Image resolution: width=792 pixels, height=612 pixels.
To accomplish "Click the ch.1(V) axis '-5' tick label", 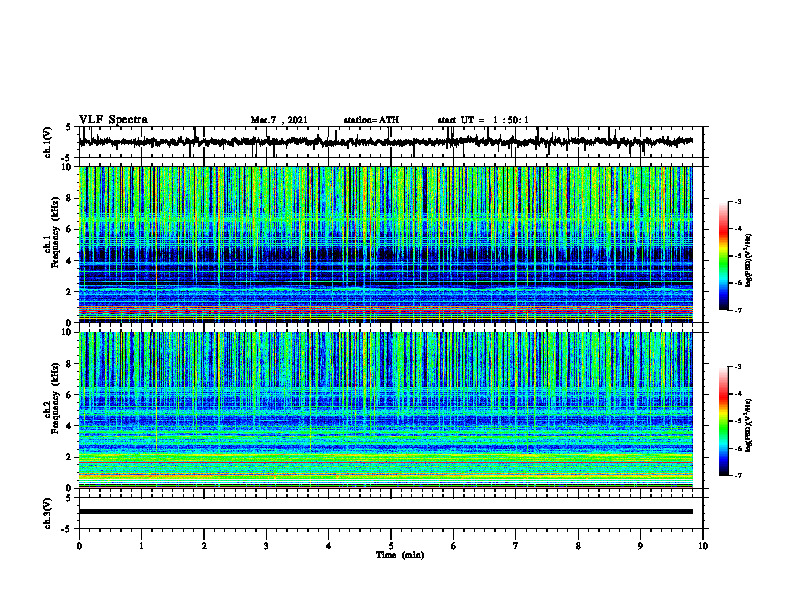I will pyautogui.click(x=68, y=158).
